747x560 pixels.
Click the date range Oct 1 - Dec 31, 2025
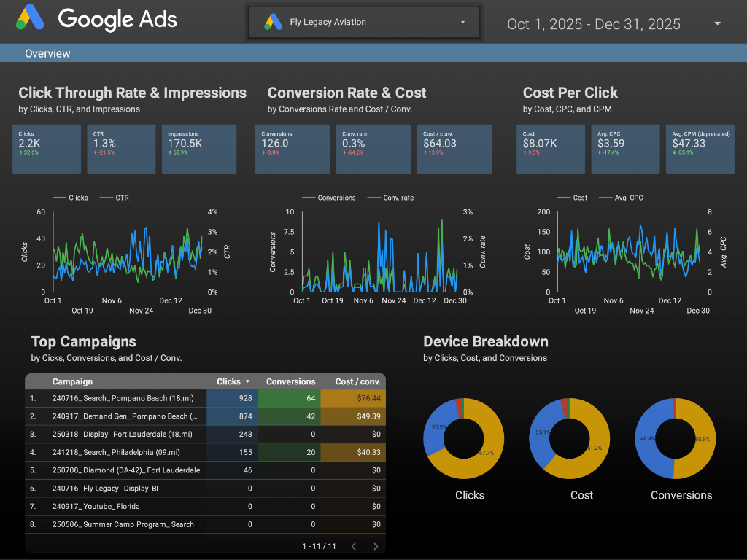[x=593, y=24]
